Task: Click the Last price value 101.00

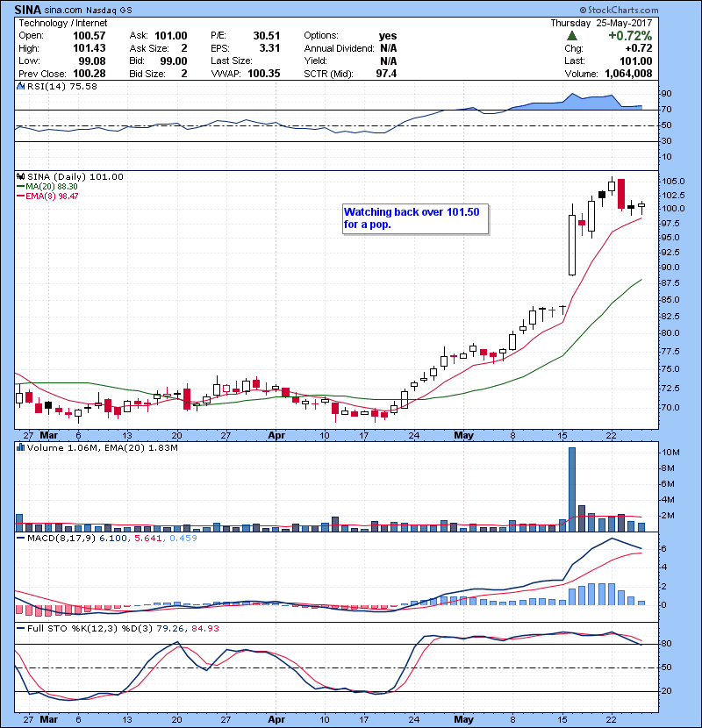Action: click(636, 61)
